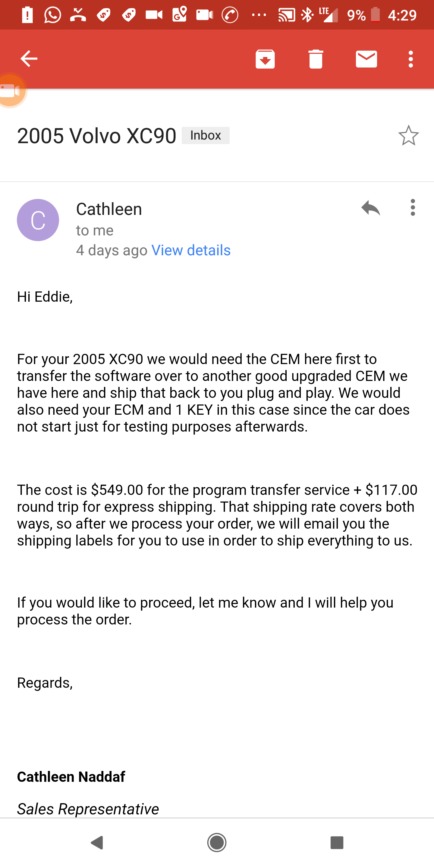The image size is (434, 868).
Task: Reply to Cathleen using the reply arrow
Action: click(371, 208)
